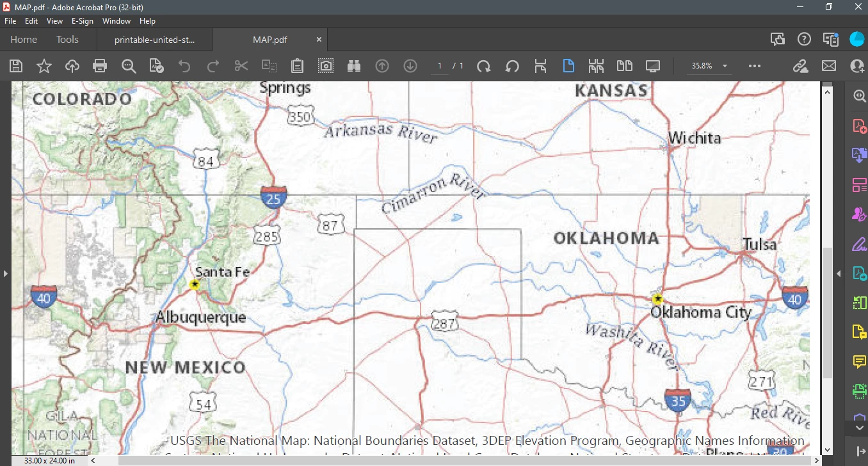
Task: Toggle Fit one full page view
Action: (x=568, y=66)
